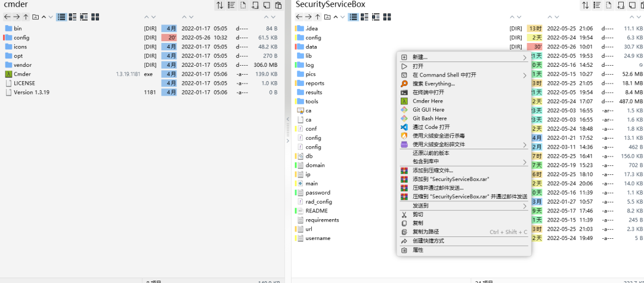Go up one level in cmder pane
644x283 pixels.
click(26, 17)
